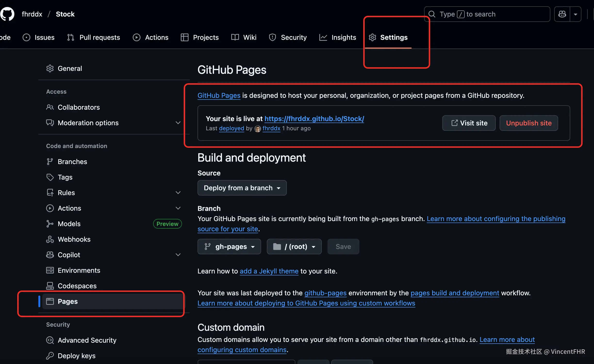Open the gh-pages branch selector
The image size is (594, 364).
tap(229, 247)
